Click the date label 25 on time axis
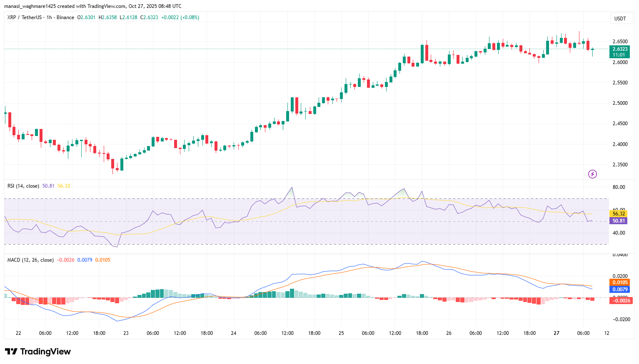 [341, 333]
